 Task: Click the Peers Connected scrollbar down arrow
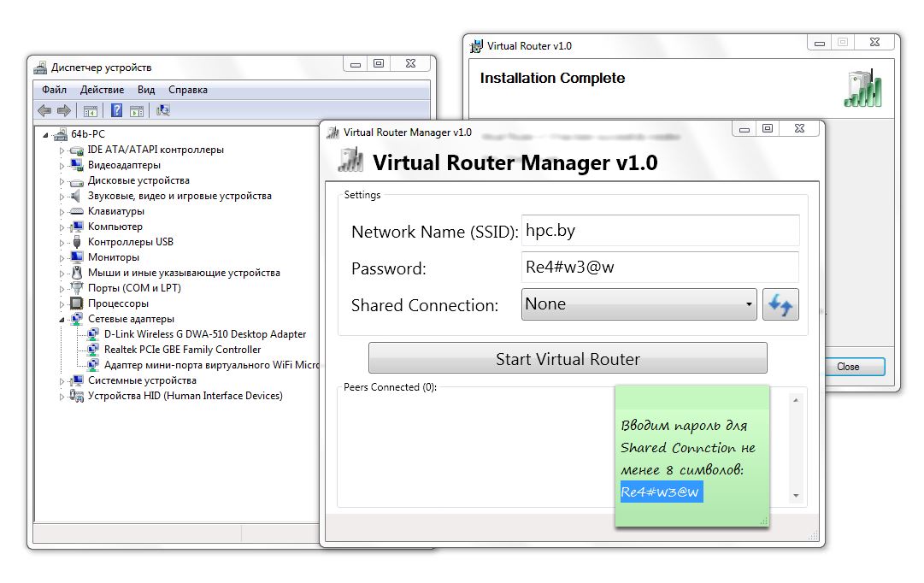(x=796, y=496)
